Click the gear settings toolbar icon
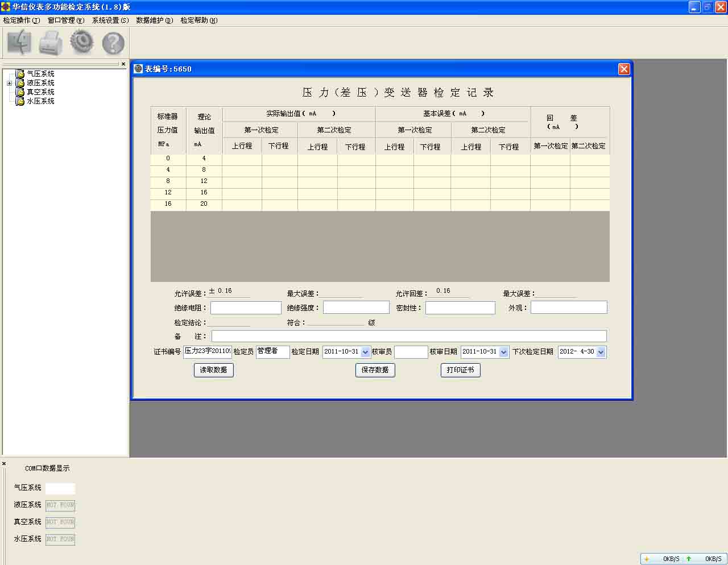This screenshot has height=565, width=728. click(x=82, y=42)
